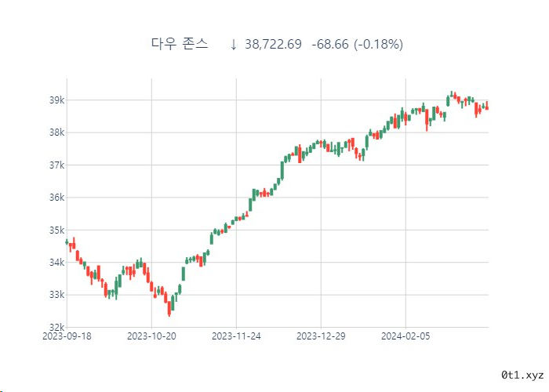This screenshot has width=549, height=392.
Task: Click the 32k y-axis label
Action: point(56,327)
